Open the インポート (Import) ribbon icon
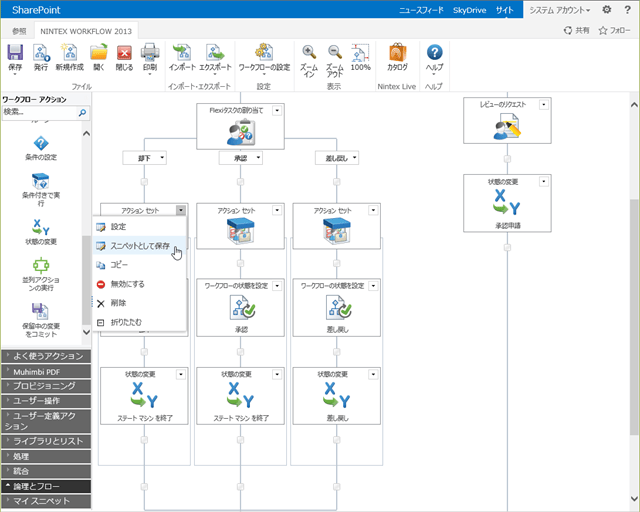Viewport: 640px width, 512px height. tap(182, 53)
